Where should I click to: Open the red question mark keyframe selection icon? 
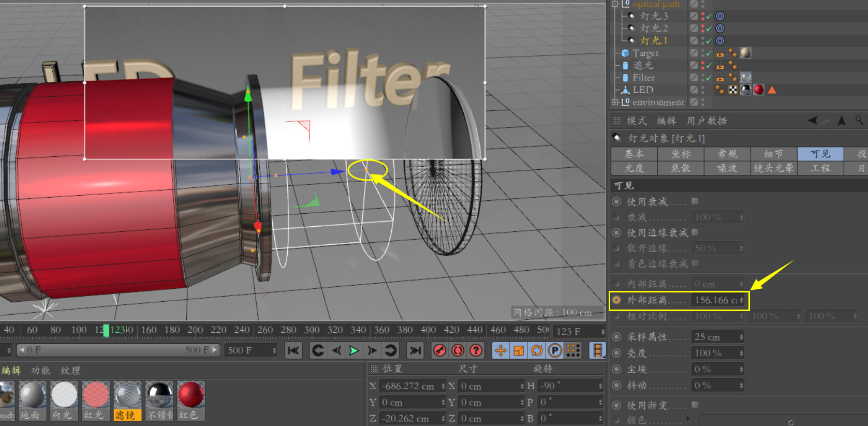point(476,350)
